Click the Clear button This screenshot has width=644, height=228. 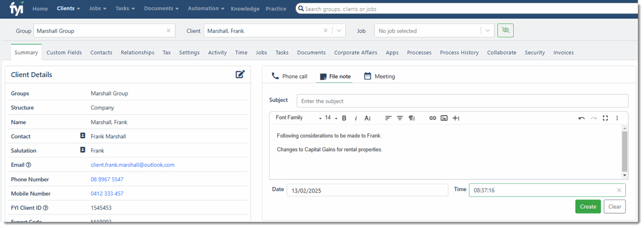coord(615,207)
